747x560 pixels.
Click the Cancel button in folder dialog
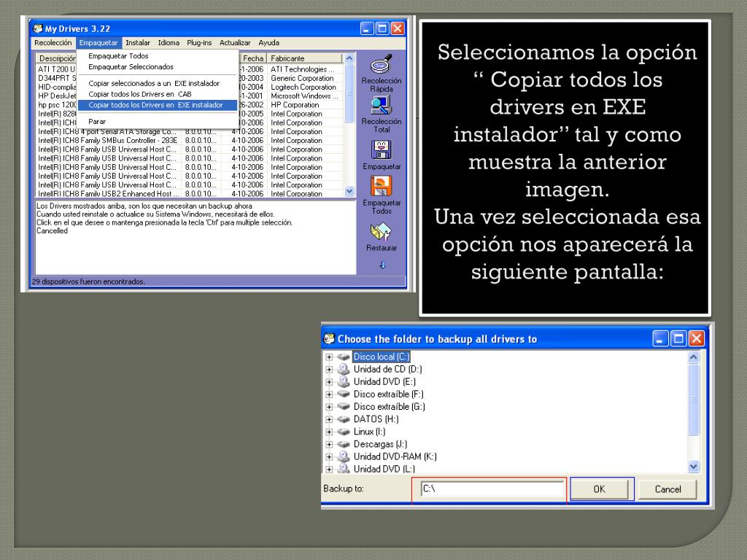pyautogui.click(x=668, y=489)
